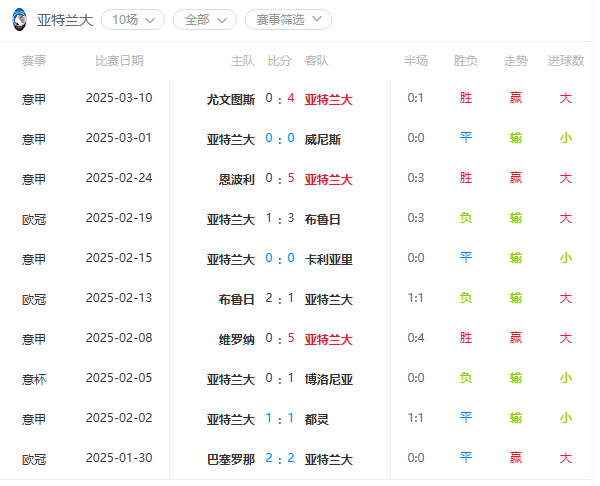Screen dimensions: 600x486
Task: Click 欧冠 label for 2025-02-19 match
Action: pos(34,219)
